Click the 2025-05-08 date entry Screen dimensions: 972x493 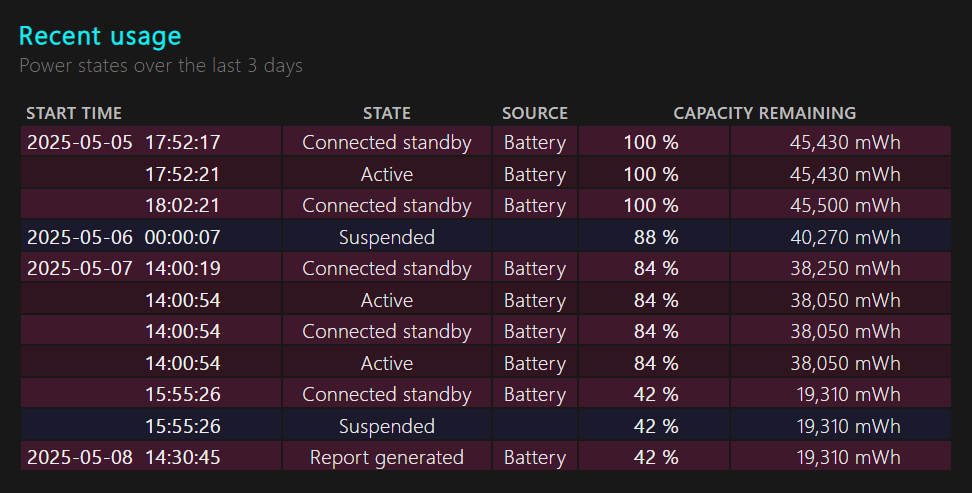(79, 457)
